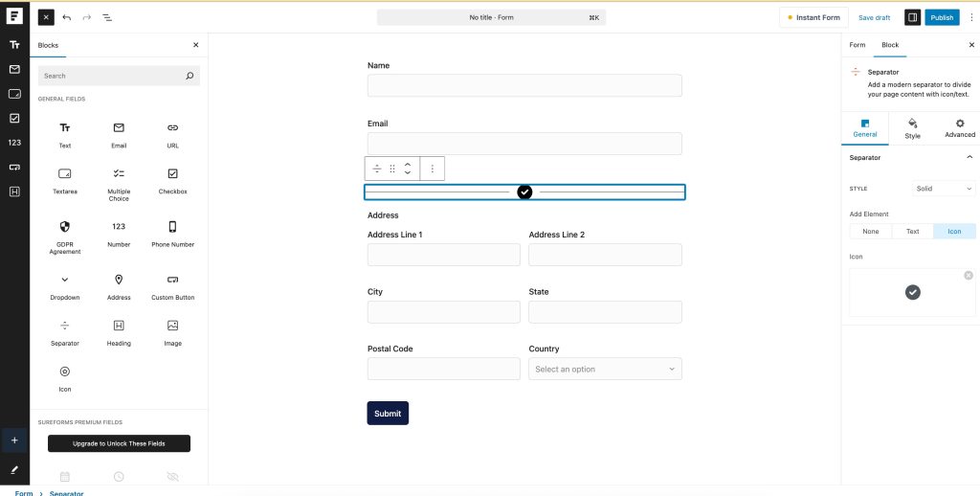980x496 pixels.
Task: Open the document overview list icon
Action: click(x=106, y=17)
